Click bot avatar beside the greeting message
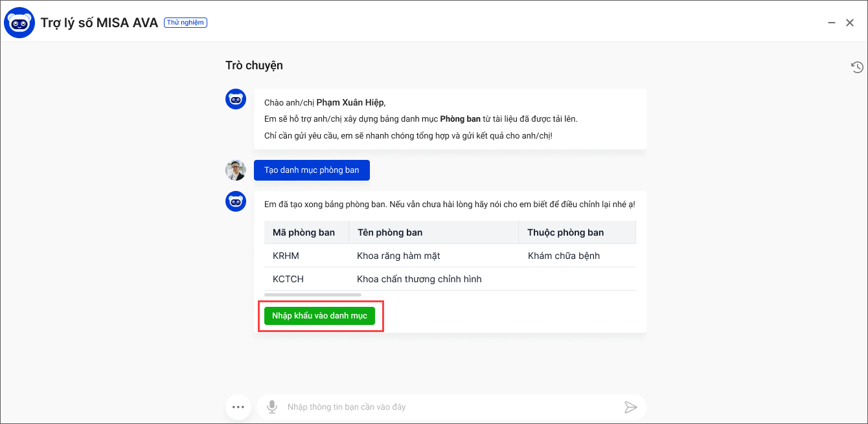Screen dimensions: 868x424 pos(236,100)
